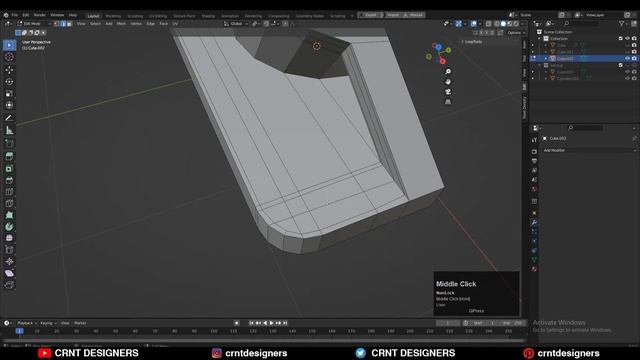
Task: Click the Play animation button
Action: pyautogui.click(x=271, y=323)
